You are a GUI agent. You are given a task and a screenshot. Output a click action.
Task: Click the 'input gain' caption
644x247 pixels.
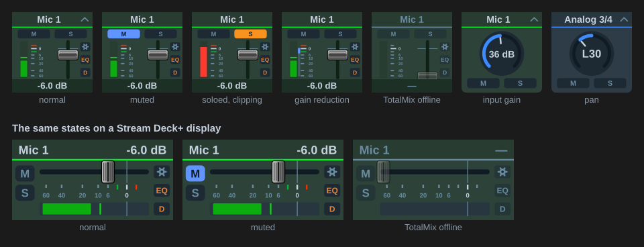pos(502,100)
